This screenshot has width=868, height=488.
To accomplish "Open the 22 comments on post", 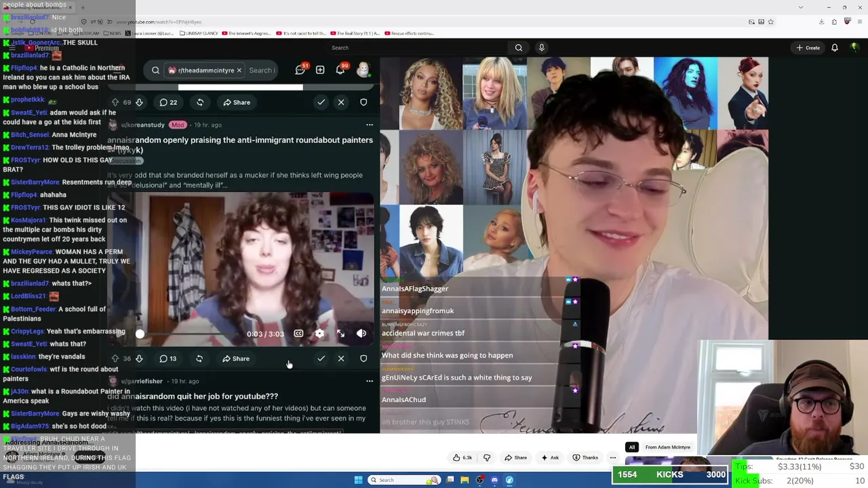I will coord(168,102).
